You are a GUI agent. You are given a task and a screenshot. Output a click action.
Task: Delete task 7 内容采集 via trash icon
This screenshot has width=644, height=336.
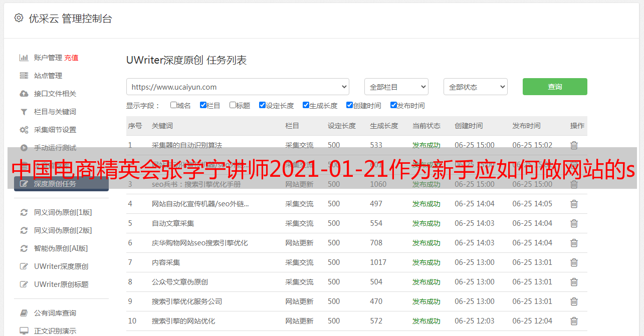coord(574,262)
